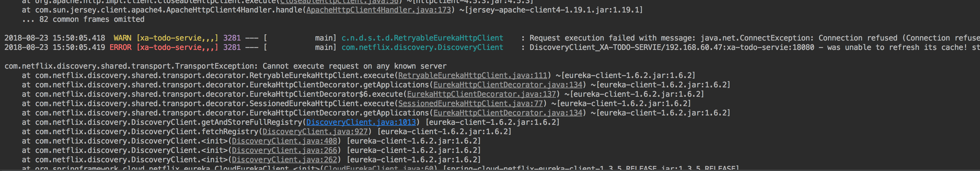This screenshot has width=980, height=171.
Task: Click the 'Request execution failed with message' text
Action: 613,38
